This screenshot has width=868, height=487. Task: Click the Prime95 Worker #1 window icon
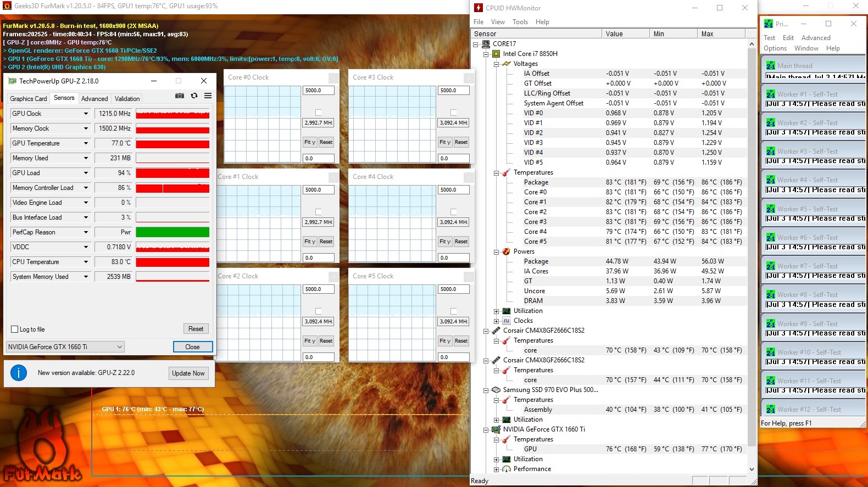(771, 94)
